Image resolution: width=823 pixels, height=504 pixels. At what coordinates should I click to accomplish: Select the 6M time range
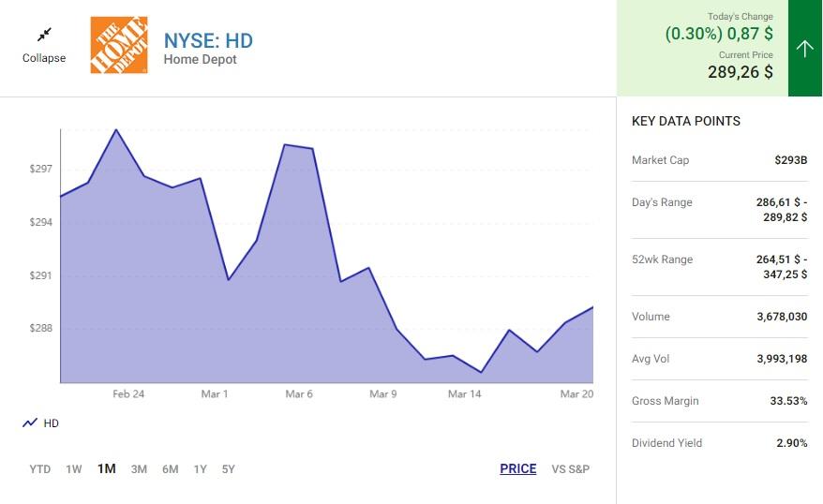[x=170, y=468]
